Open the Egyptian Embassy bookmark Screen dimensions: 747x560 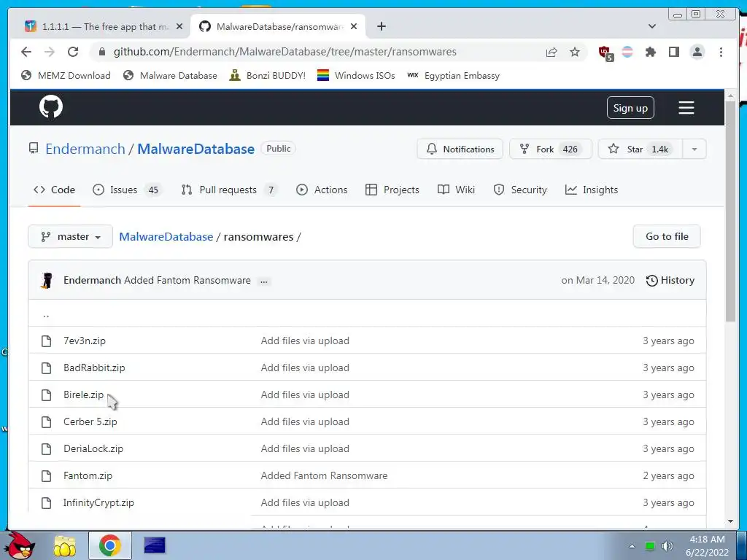click(453, 76)
